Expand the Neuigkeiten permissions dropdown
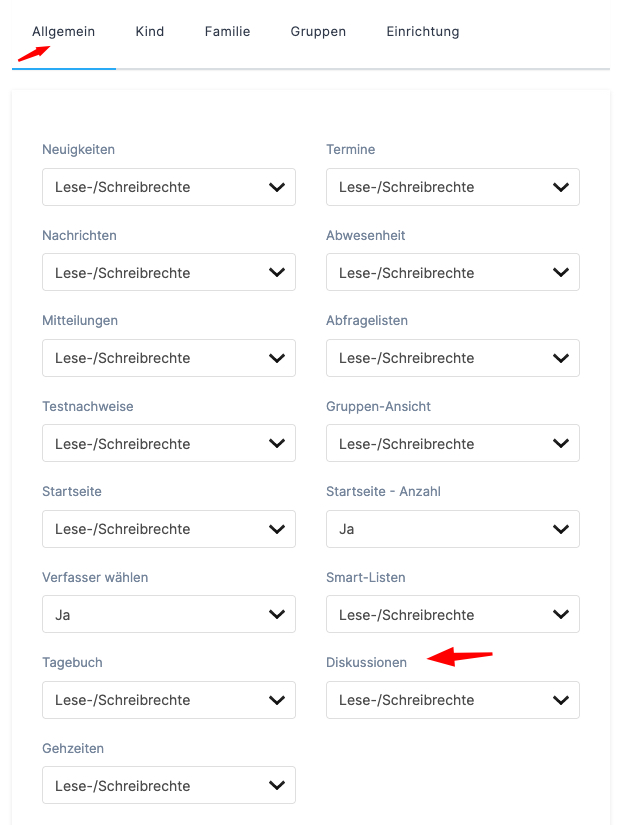626x825 pixels. tap(169, 187)
